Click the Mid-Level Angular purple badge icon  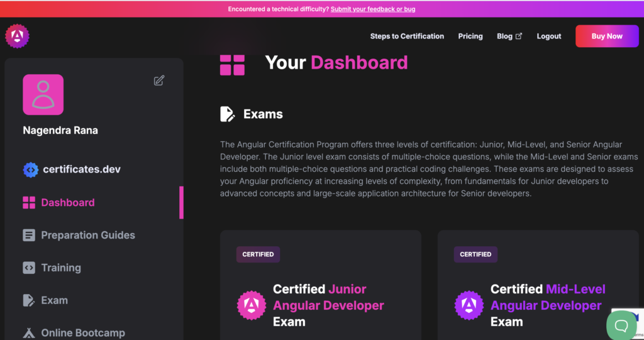coord(469,305)
